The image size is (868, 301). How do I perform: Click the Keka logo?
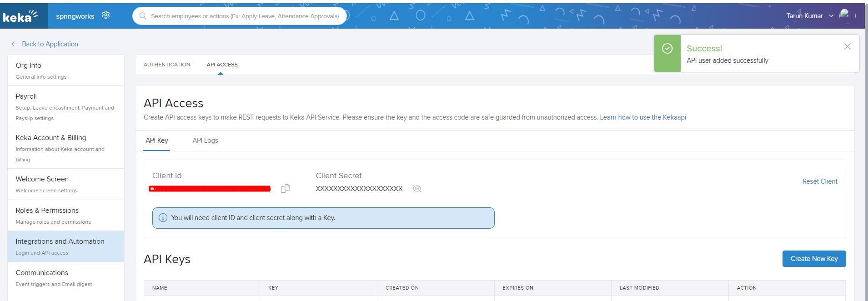(x=20, y=16)
